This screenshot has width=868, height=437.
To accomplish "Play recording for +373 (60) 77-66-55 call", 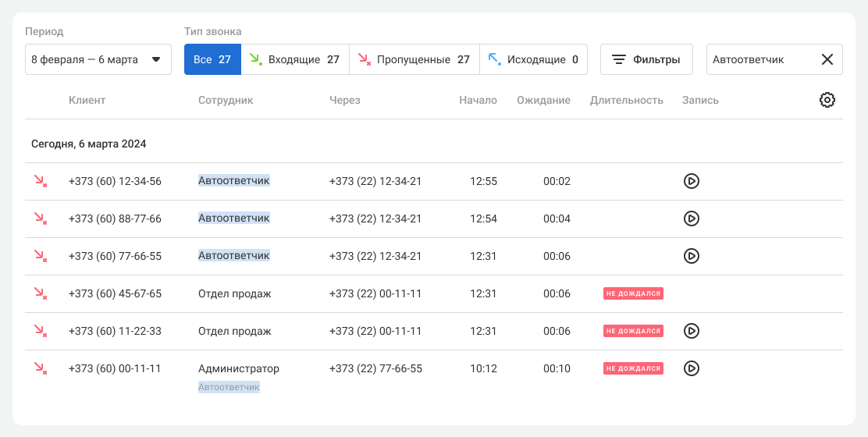I will [x=691, y=256].
